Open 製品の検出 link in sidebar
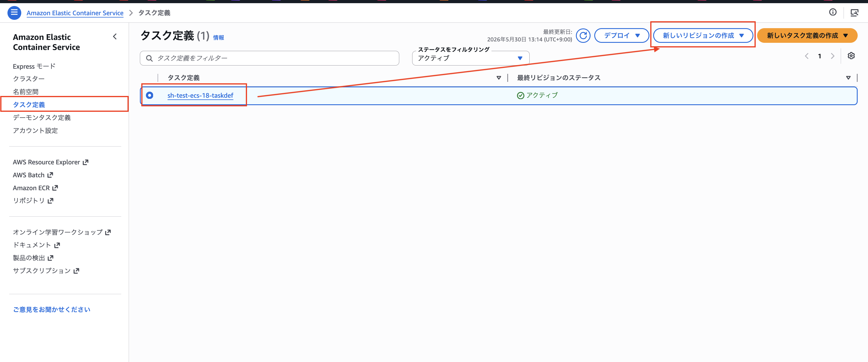Screen dimensions: 868x362 [29, 258]
